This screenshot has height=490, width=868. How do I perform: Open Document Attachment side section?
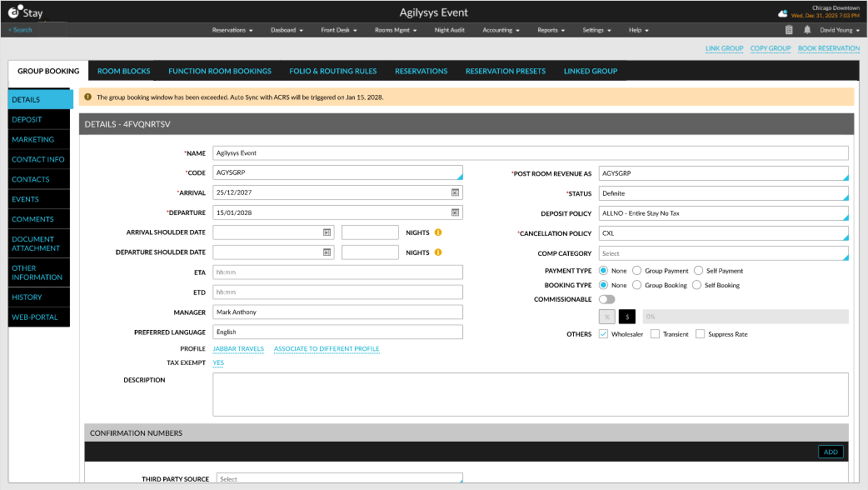(39, 243)
